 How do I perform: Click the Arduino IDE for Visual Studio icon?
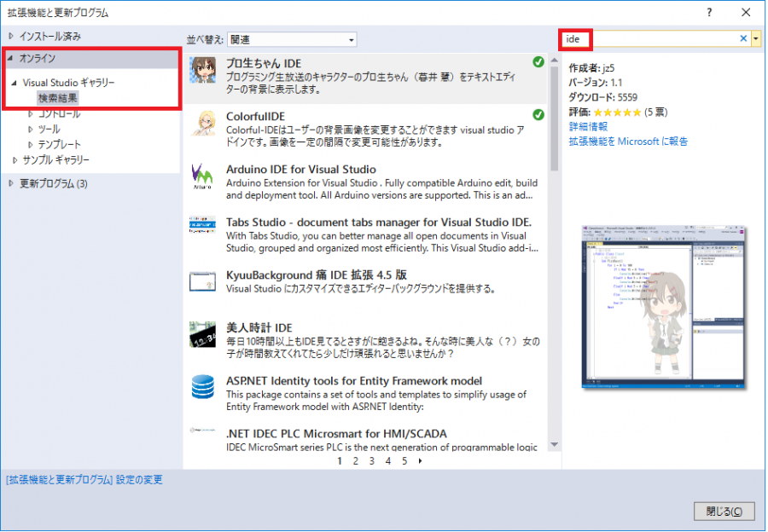pos(202,177)
